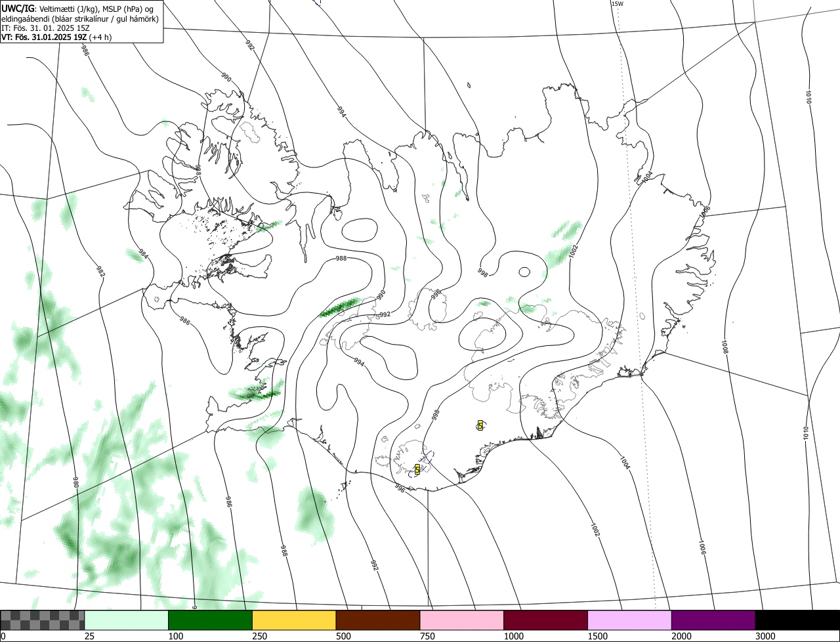
Task: Click the legend value 750
Action: [x=428, y=636]
